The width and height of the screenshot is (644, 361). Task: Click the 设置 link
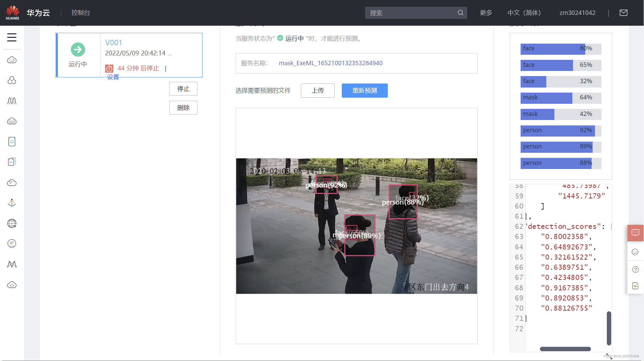coord(113,77)
